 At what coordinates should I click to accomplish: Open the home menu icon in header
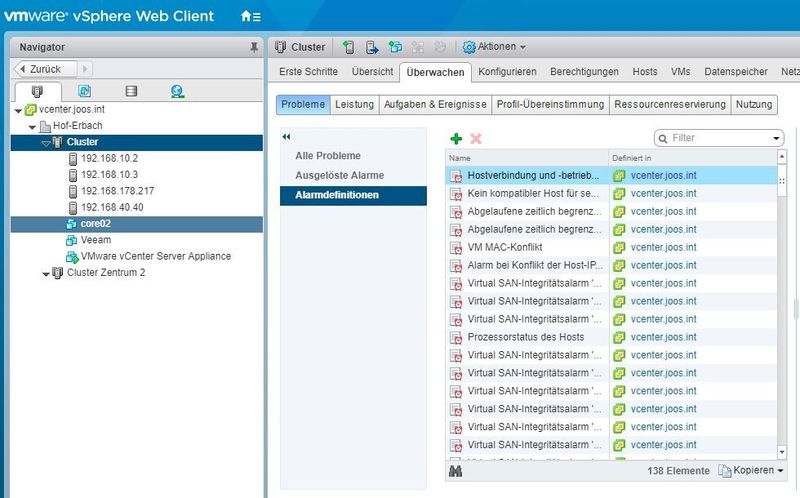(x=251, y=16)
